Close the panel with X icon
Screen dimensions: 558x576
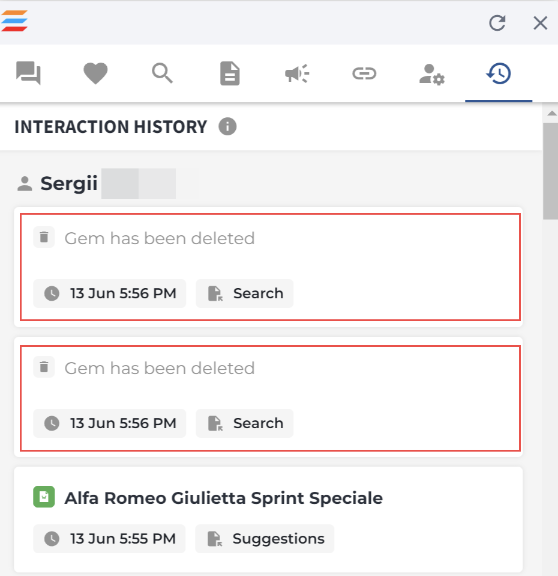tap(540, 23)
